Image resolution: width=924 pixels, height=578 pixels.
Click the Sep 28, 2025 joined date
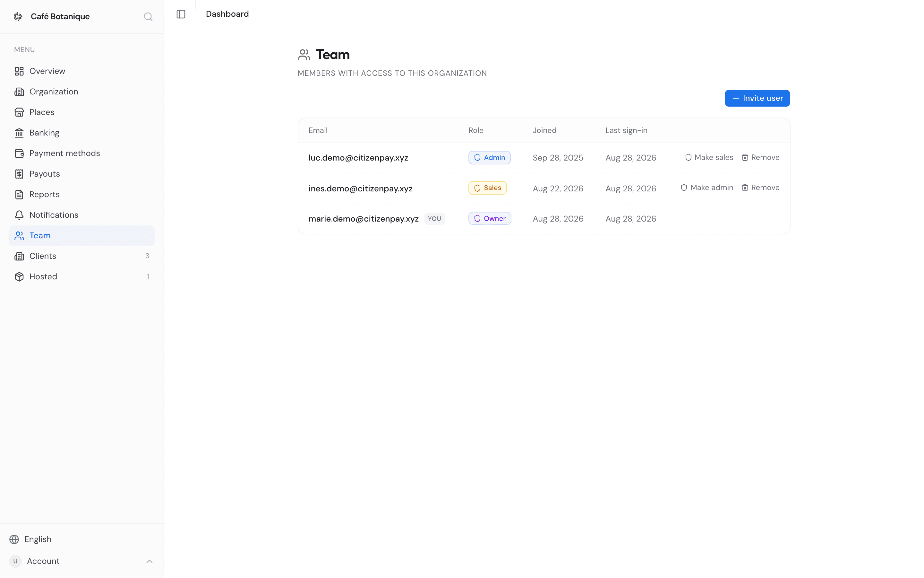click(558, 158)
